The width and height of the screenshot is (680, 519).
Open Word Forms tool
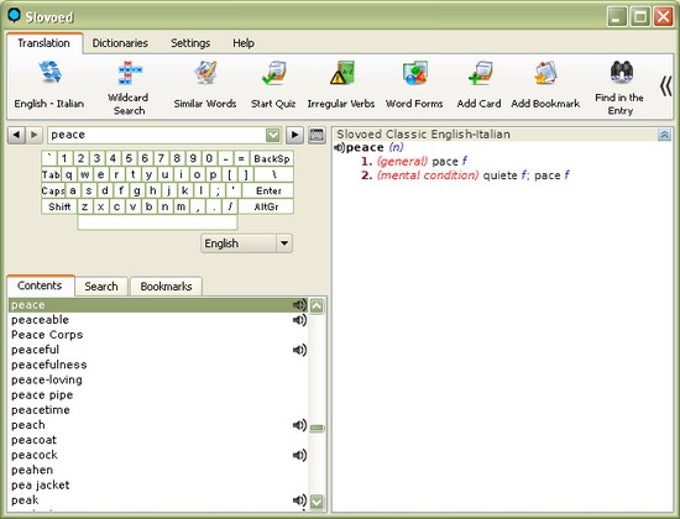point(415,72)
